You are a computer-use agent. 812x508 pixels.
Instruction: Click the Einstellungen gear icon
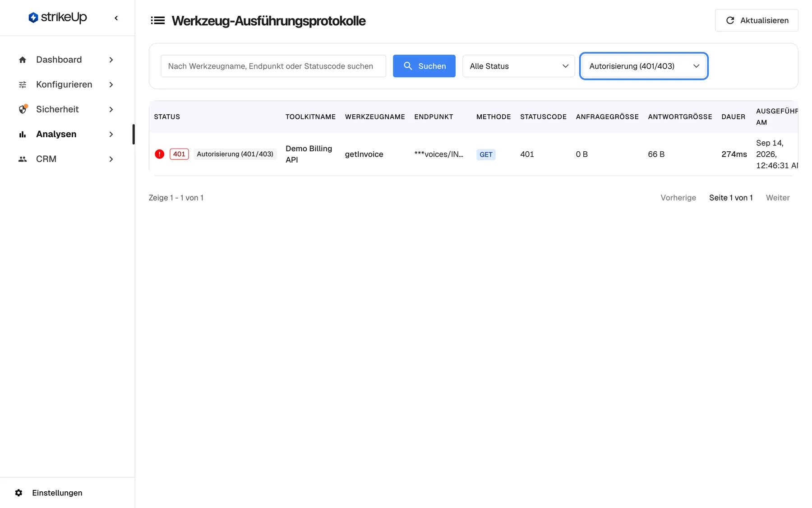click(x=18, y=493)
